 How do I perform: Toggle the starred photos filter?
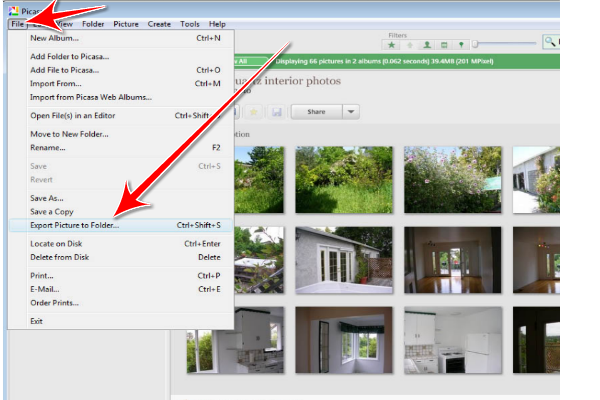(391, 44)
